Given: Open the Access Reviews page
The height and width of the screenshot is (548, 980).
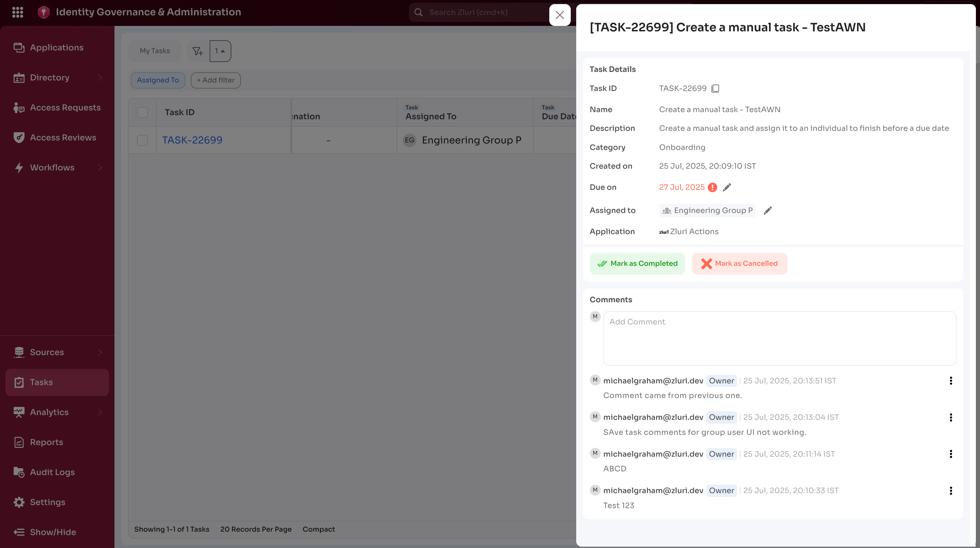Looking at the screenshot, I should pos(63,137).
